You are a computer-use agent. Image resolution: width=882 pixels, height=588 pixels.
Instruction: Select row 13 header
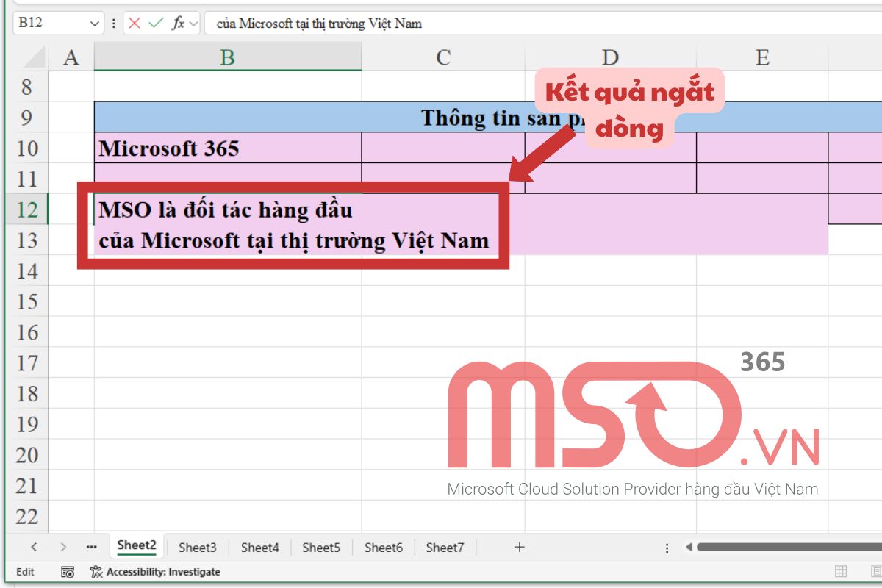pyautogui.click(x=27, y=240)
